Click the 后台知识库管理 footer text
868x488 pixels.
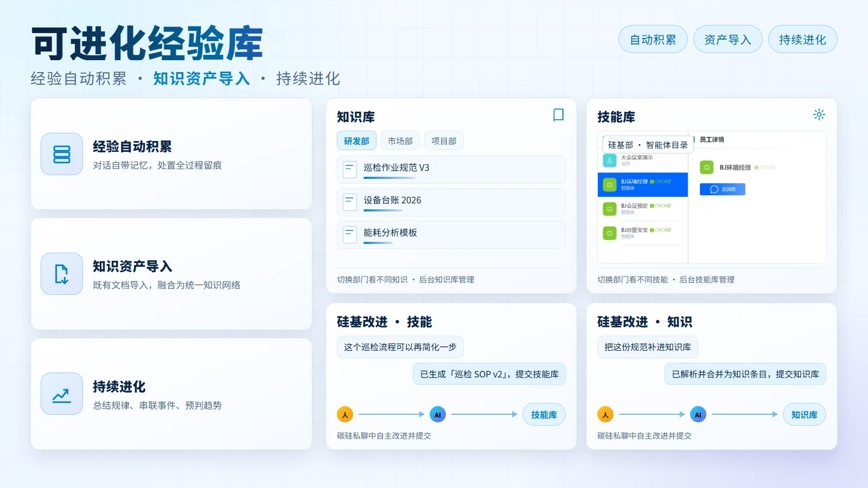(x=446, y=280)
